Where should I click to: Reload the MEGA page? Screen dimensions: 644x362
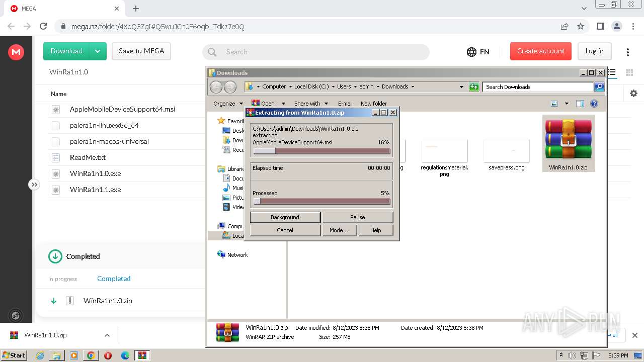pyautogui.click(x=43, y=26)
